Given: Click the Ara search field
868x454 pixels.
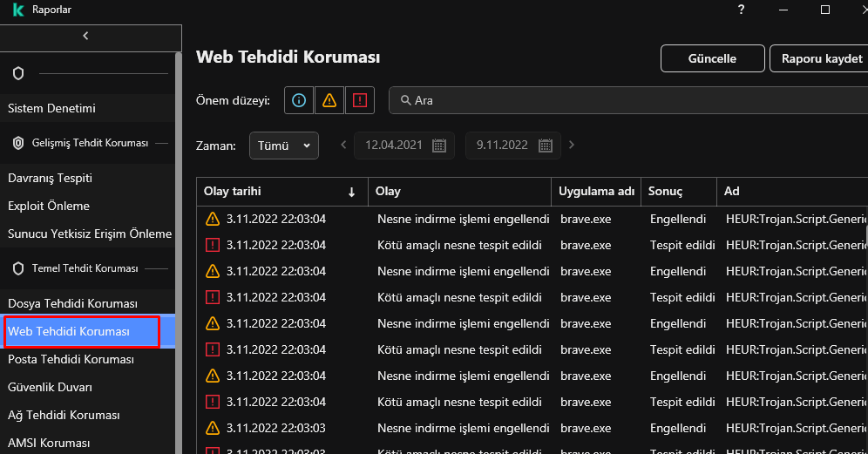Looking at the screenshot, I should pos(628,100).
